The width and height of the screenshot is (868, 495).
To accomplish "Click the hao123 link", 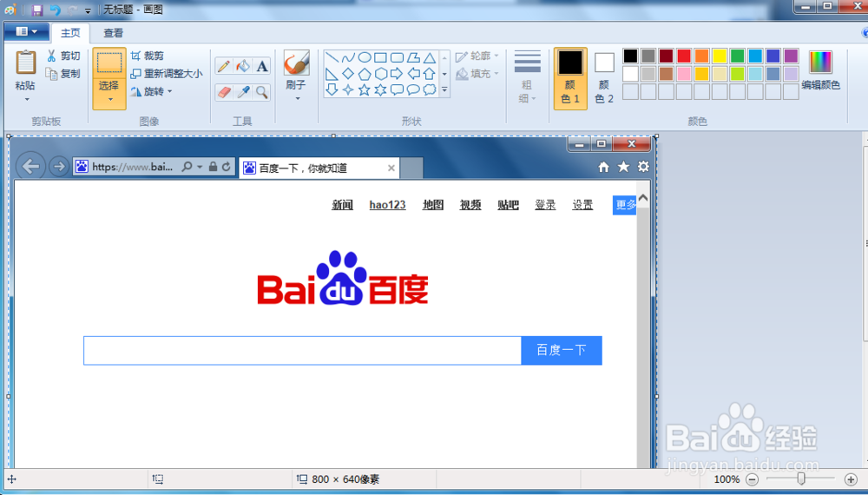I will [x=387, y=205].
